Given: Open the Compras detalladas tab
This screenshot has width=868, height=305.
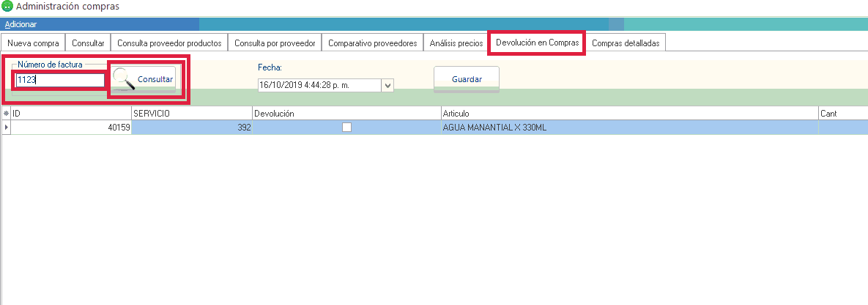Looking at the screenshot, I should [625, 43].
